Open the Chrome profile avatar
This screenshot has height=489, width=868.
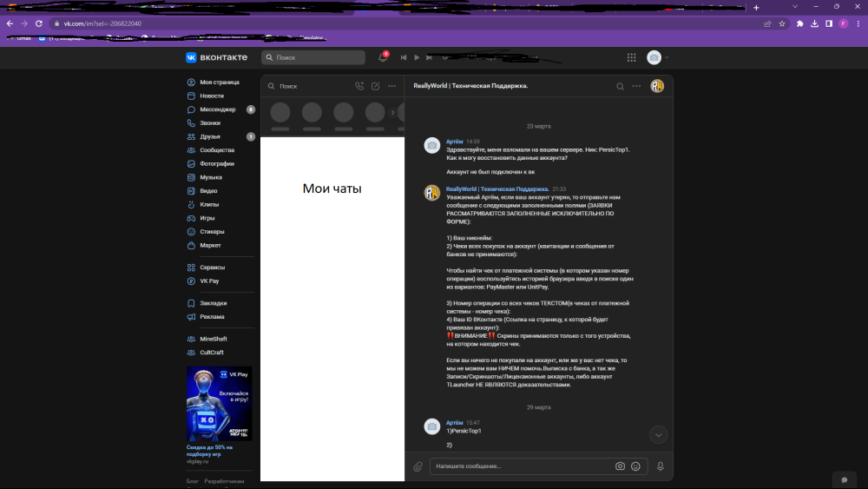coord(844,23)
